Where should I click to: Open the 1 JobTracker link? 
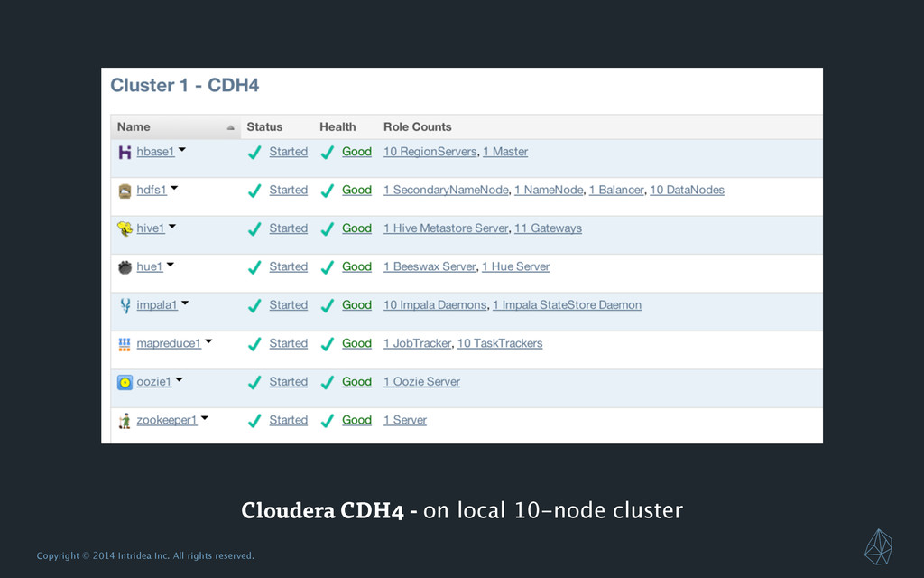point(417,343)
